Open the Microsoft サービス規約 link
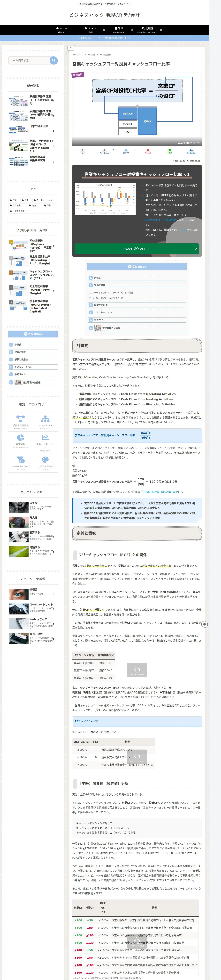This screenshot has width=221, height=980. pos(161,220)
